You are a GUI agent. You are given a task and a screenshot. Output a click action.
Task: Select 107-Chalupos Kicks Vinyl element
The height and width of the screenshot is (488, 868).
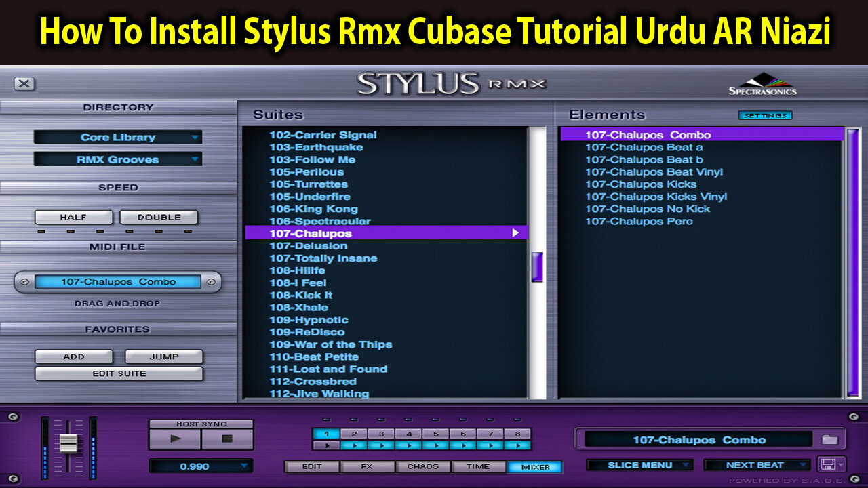[x=656, y=197]
